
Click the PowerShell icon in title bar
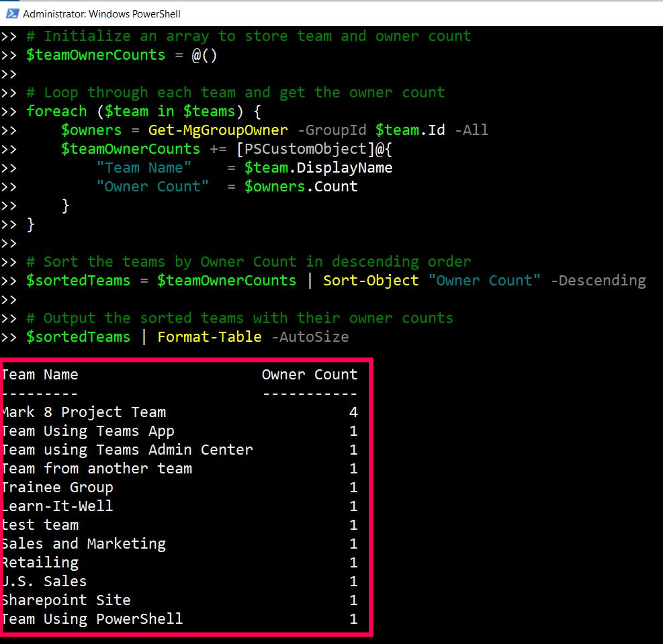click(11, 13)
